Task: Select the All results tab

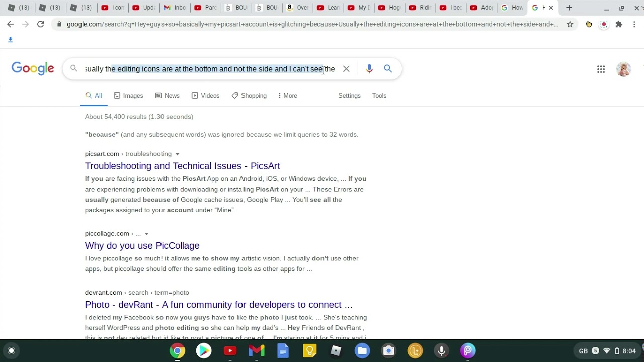Action: click(94, 96)
